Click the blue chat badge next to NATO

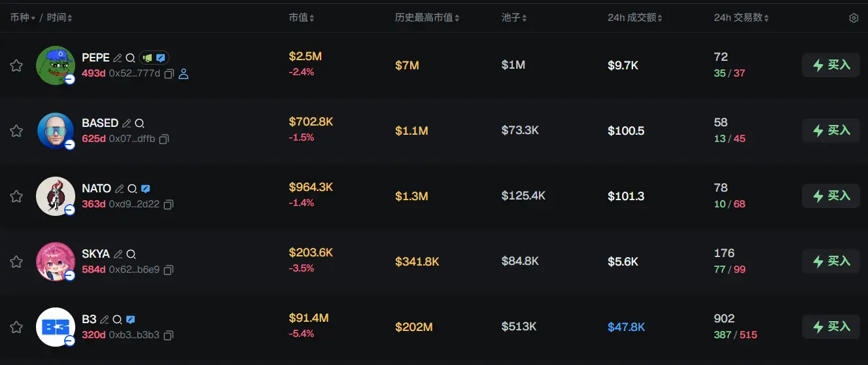coord(146,188)
